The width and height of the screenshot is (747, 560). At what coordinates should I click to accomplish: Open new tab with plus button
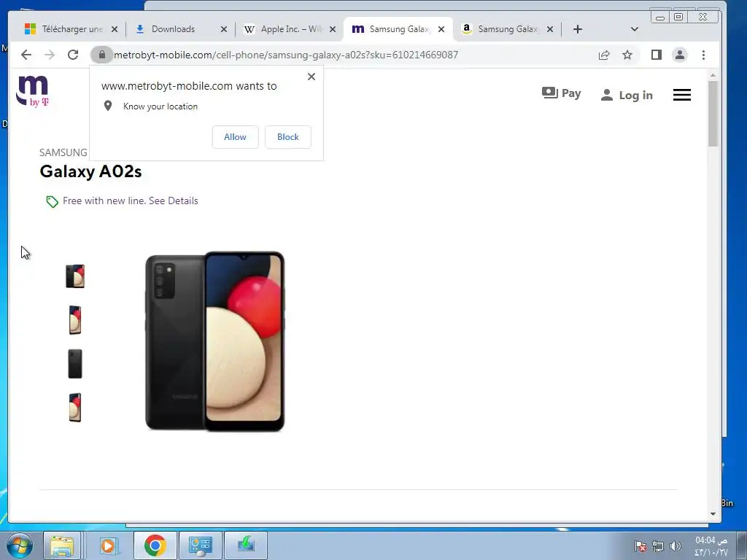click(x=578, y=29)
